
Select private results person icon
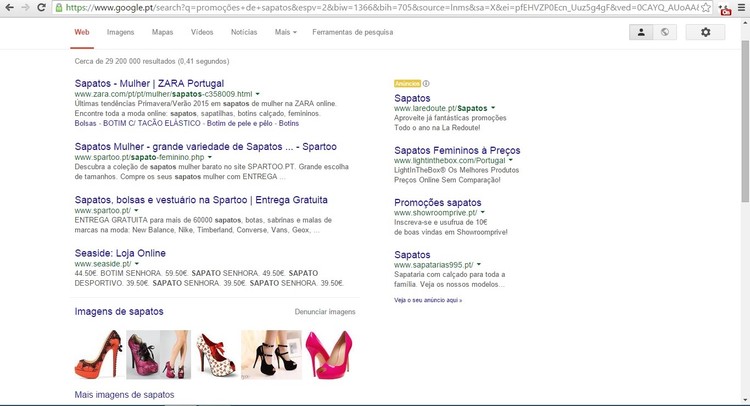point(641,32)
